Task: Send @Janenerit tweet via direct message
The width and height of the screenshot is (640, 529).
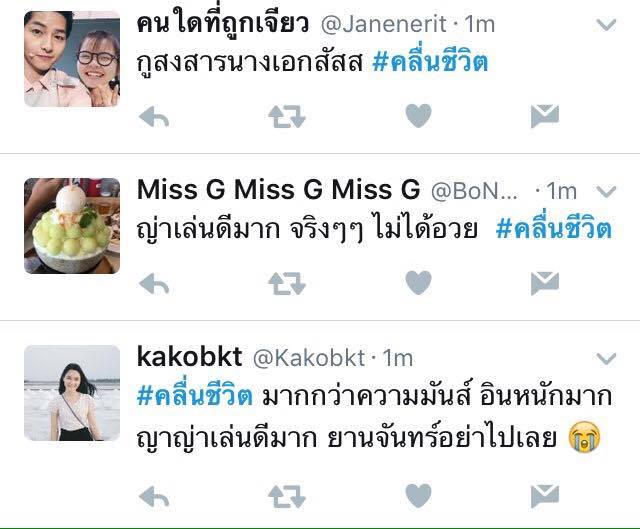Action: point(545,116)
